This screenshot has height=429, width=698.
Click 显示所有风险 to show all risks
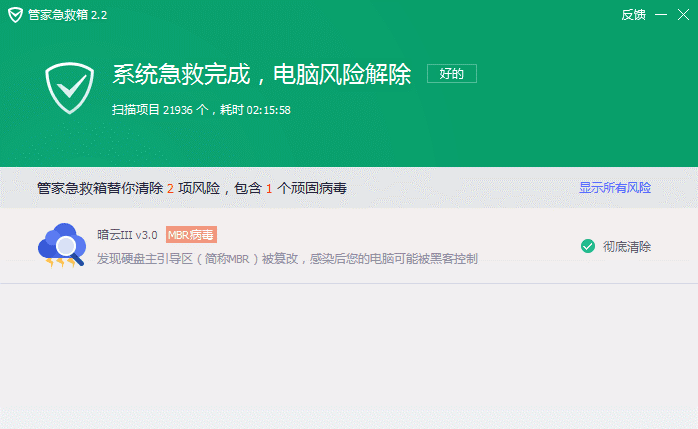[615, 188]
